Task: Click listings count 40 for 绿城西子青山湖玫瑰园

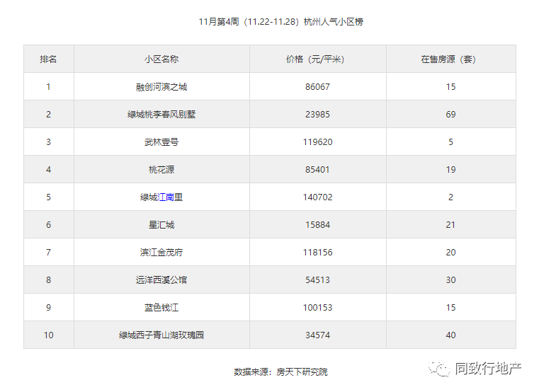Action: pos(450,335)
